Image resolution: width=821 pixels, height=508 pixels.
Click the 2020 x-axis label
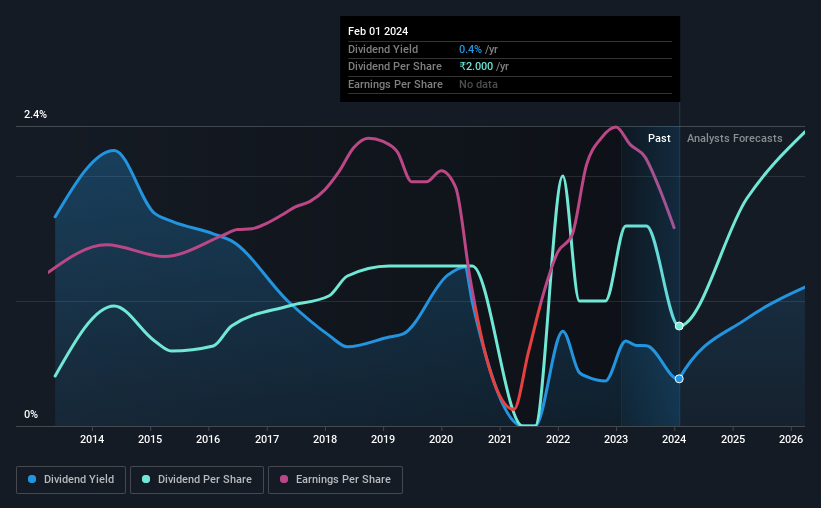point(441,439)
